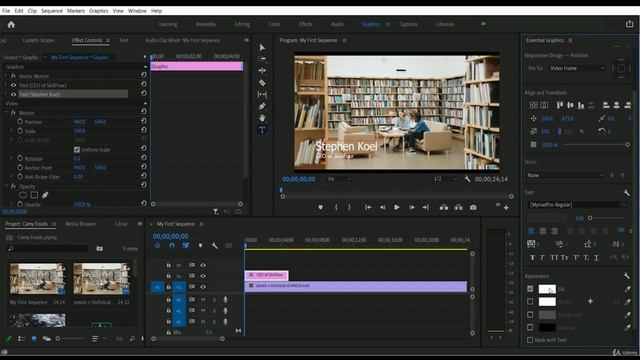
Task: Select the Ripple Edit tool
Action: click(262, 71)
